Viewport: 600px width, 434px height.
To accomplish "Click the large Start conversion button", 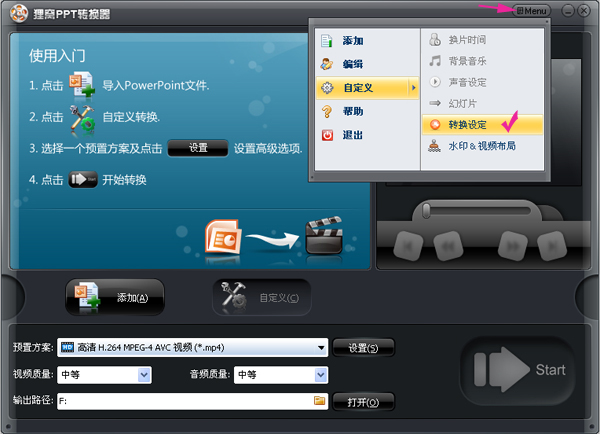I will pyautogui.click(x=517, y=370).
